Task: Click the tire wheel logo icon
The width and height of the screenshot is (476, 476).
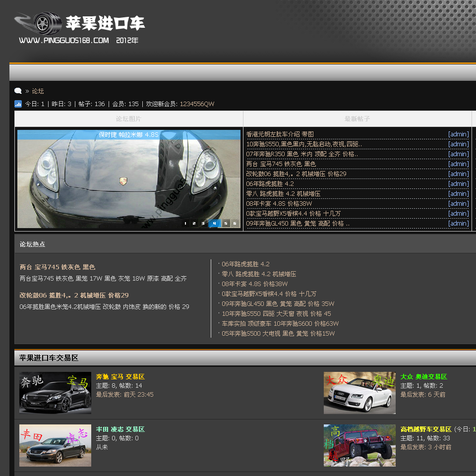Action: coord(39,23)
